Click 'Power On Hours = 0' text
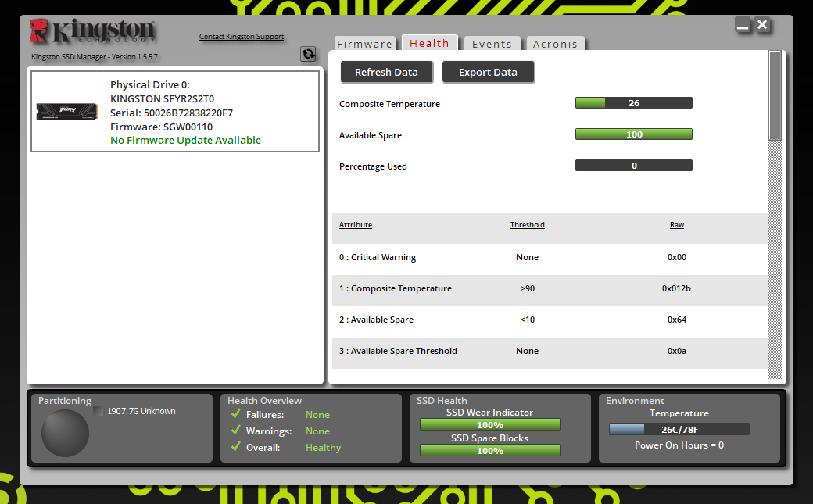 (x=679, y=445)
